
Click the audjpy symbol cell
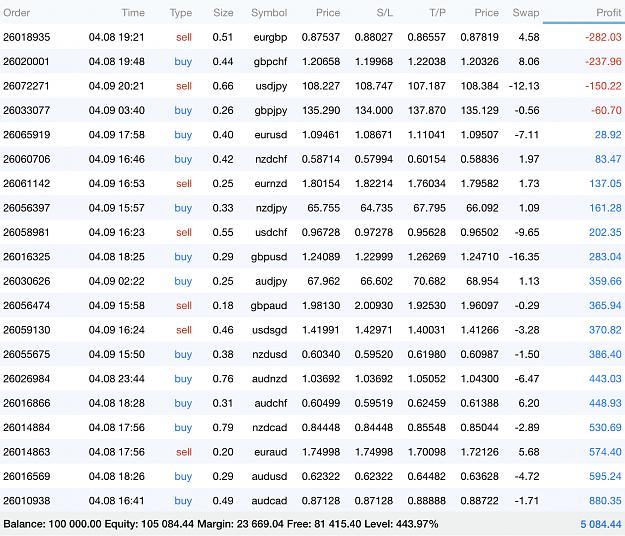(271, 281)
